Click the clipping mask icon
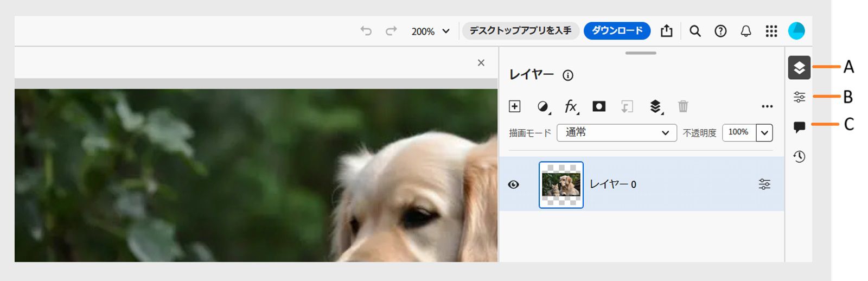Image resolution: width=868 pixels, height=281 pixels. click(627, 107)
